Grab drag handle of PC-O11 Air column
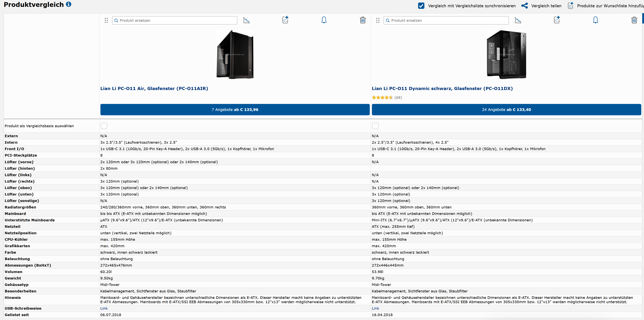This screenshot has height=320, width=644. point(106,20)
